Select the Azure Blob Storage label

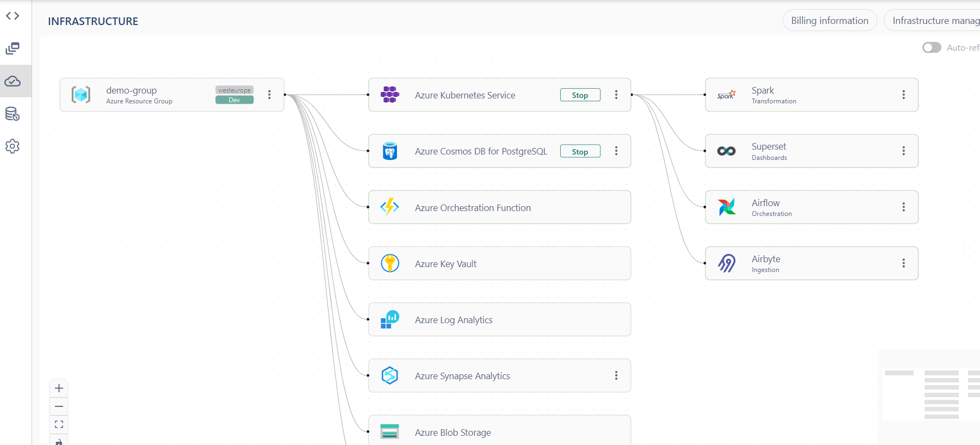[x=453, y=432]
